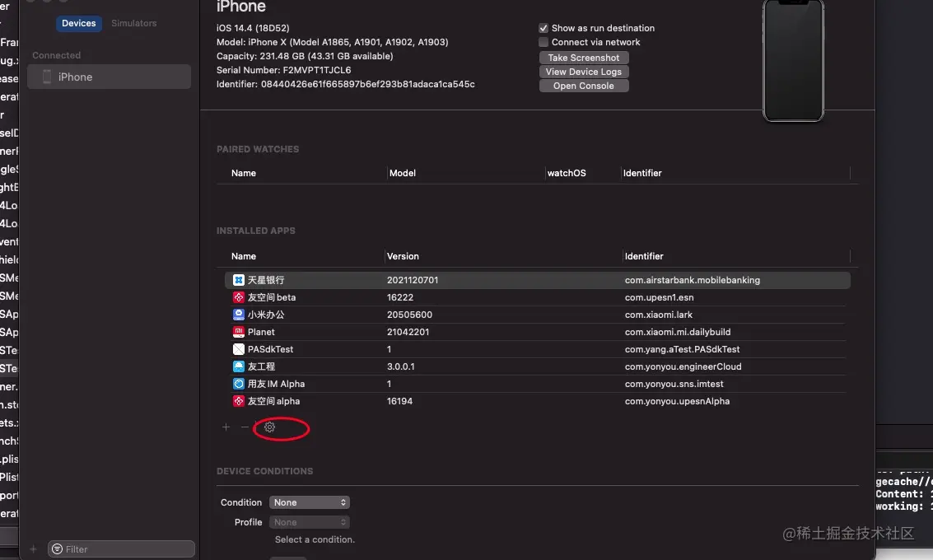This screenshot has width=933, height=560.
Task: Open the Profile dropdown
Action: click(310, 522)
